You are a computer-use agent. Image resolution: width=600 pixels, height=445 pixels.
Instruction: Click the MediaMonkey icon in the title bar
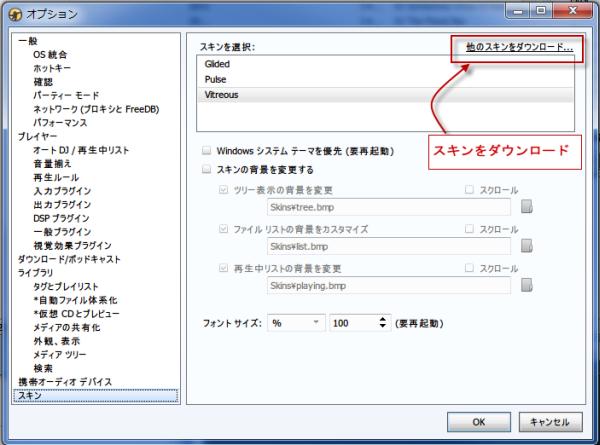pyautogui.click(x=15, y=15)
